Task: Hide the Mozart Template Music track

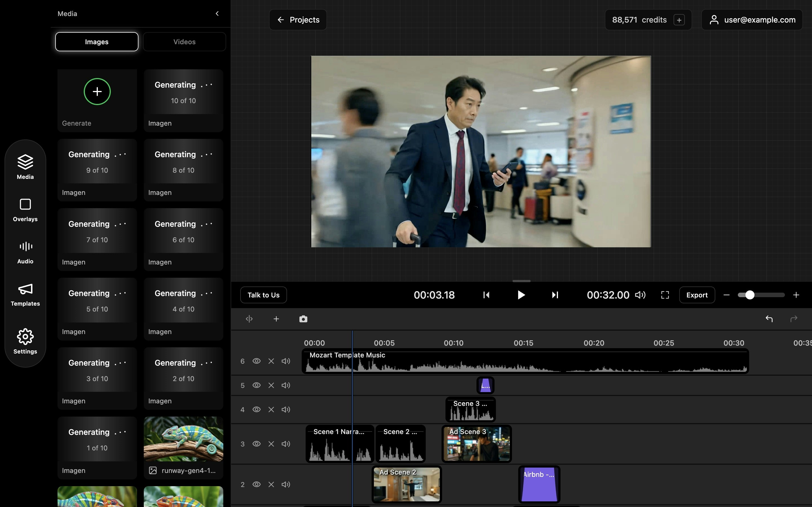Action: pos(256,361)
